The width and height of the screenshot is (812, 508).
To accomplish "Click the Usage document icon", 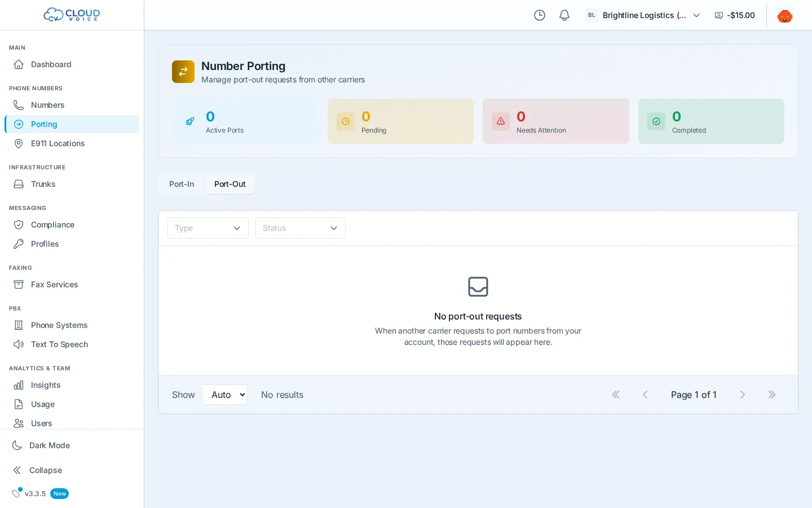I will pos(19,404).
